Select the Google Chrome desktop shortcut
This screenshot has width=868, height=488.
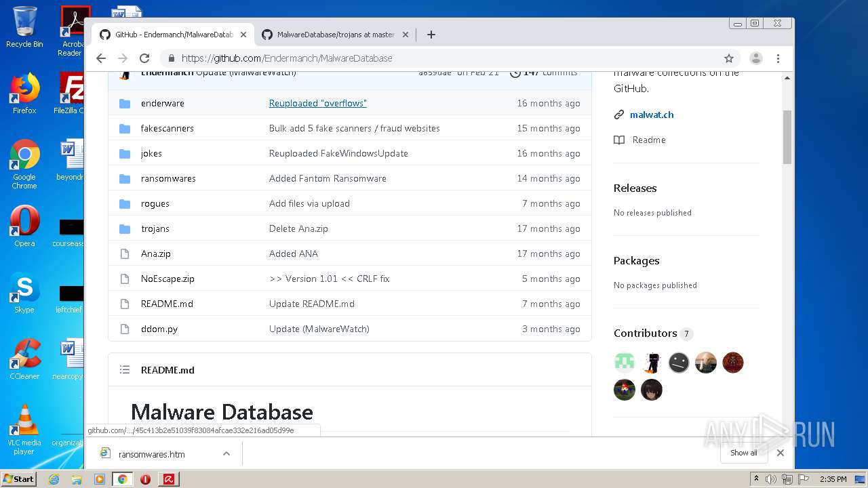(x=24, y=164)
